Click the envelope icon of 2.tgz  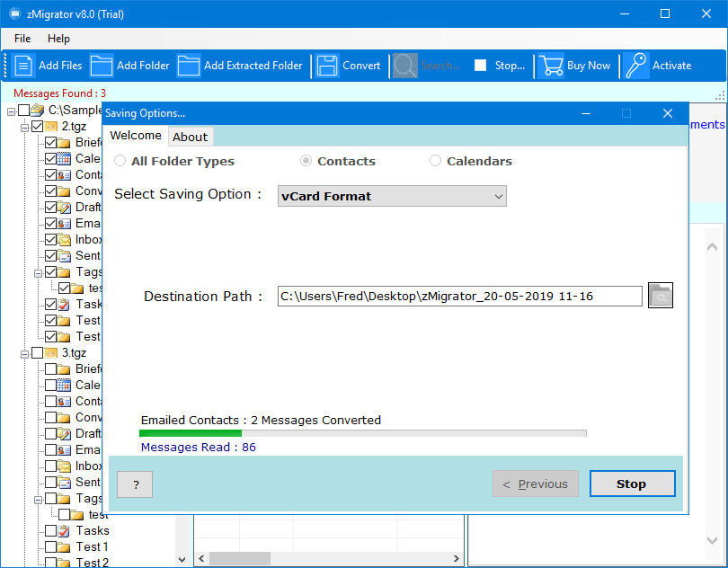coord(50,127)
